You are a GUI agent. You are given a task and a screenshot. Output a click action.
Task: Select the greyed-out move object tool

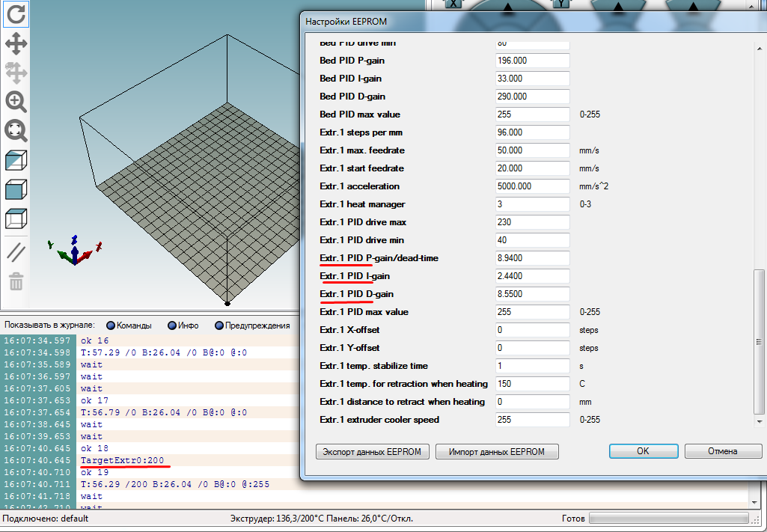pos(16,73)
